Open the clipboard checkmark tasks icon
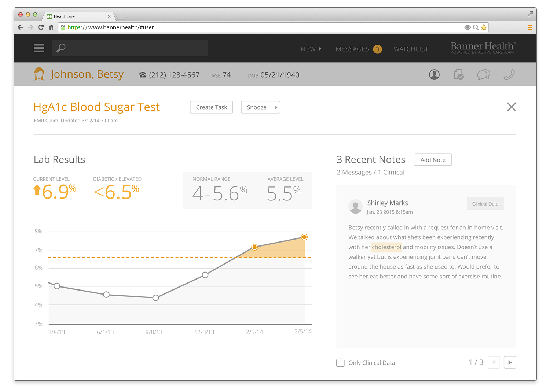This screenshot has height=392, width=550. click(x=459, y=75)
